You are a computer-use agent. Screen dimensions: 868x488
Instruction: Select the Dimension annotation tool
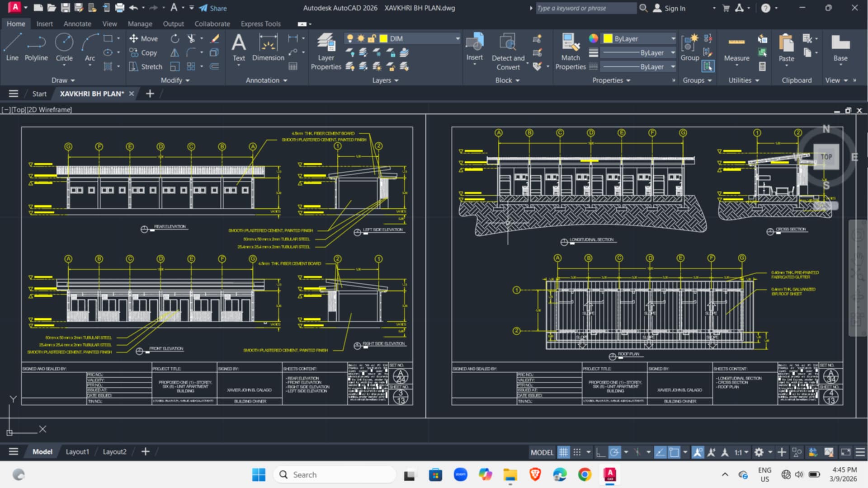click(x=268, y=47)
